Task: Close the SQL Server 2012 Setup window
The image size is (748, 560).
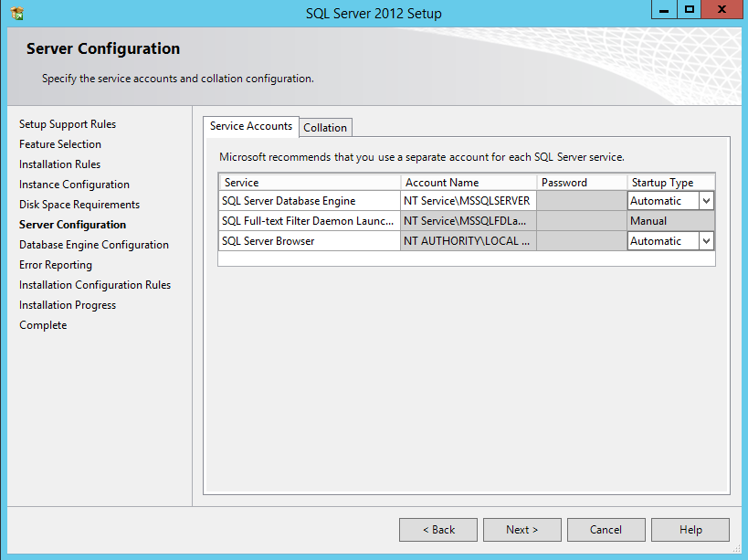Action: click(x=722, y=9)
